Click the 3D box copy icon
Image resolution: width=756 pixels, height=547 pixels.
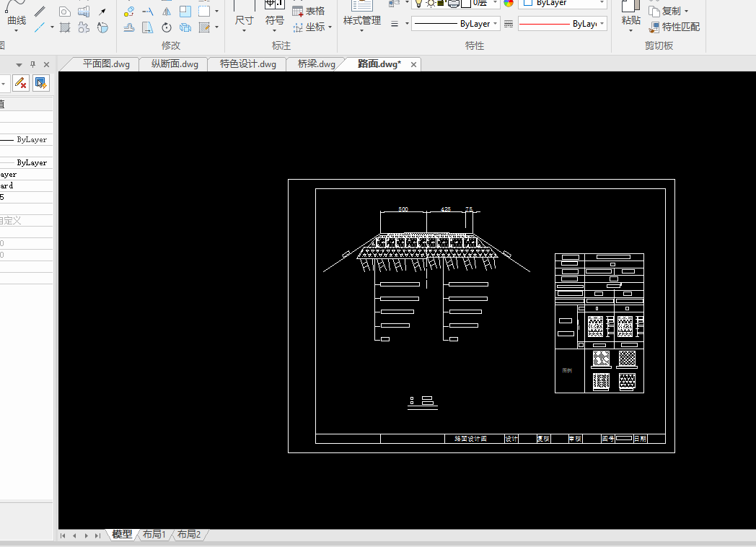(185, 27)
